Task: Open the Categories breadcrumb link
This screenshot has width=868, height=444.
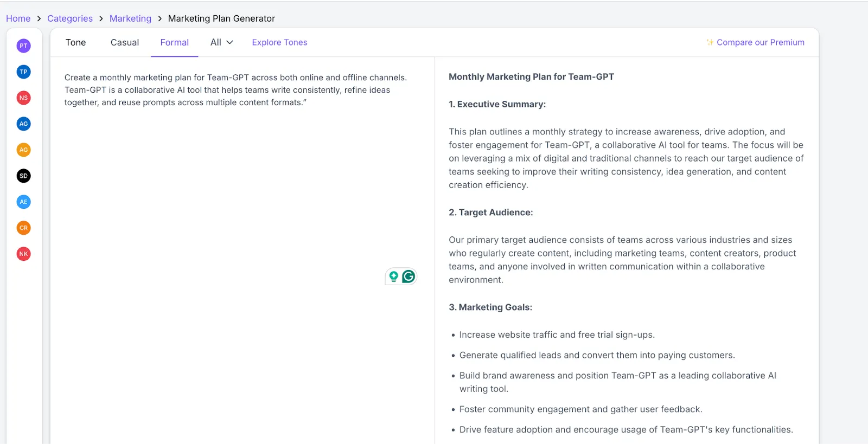Action: tap(70, 18)
